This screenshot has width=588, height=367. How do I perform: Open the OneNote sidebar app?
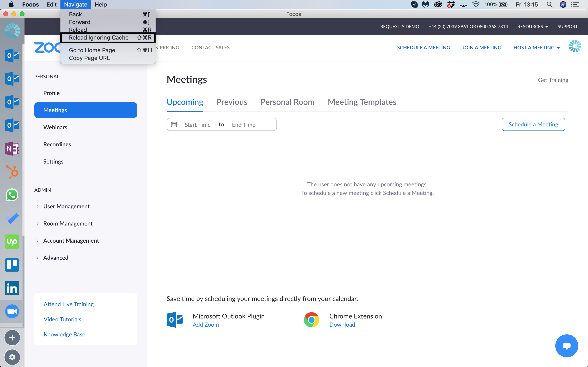click(x=12, y=148)
